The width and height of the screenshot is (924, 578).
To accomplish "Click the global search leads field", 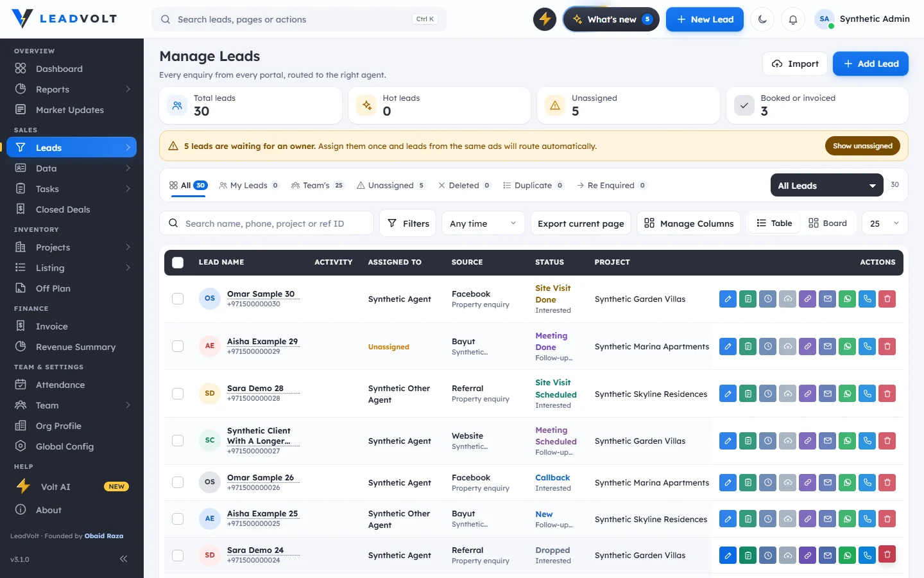I will click(299, 19).
